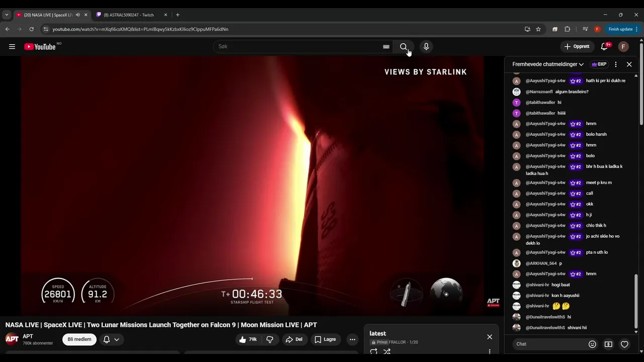Screen dimensions: 644x362
Task: Bookmark this page with the star
Action: (x=538, y=29)
